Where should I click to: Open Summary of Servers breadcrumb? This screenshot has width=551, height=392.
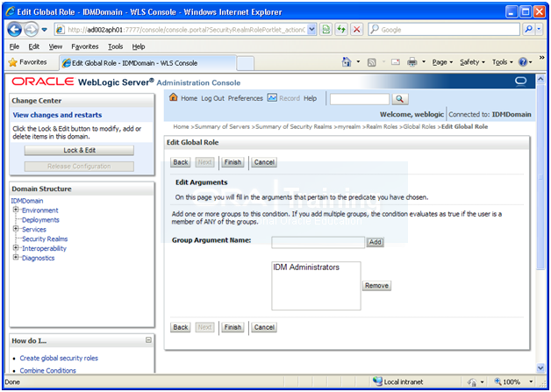pyautogui.click(x=222, y=127)
